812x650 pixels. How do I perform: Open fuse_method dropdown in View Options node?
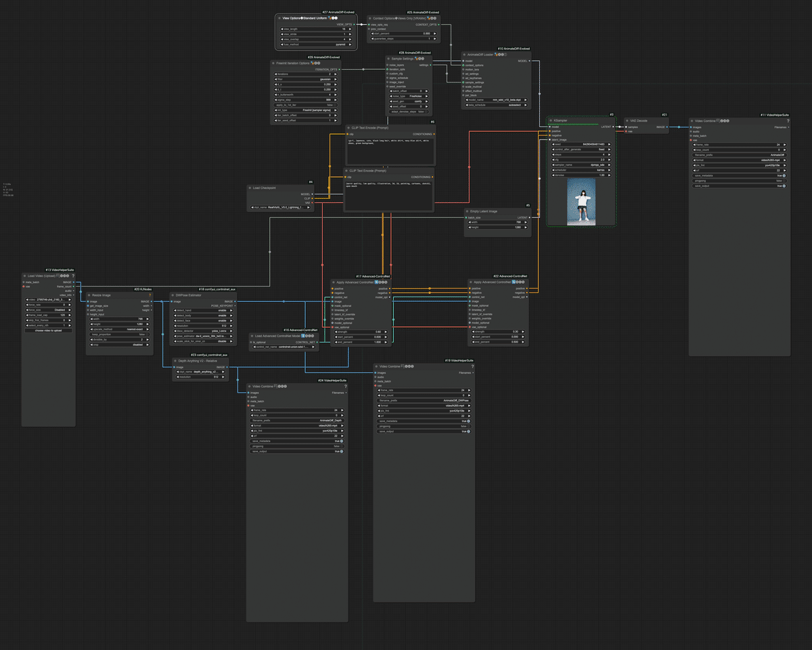[316, 44]
